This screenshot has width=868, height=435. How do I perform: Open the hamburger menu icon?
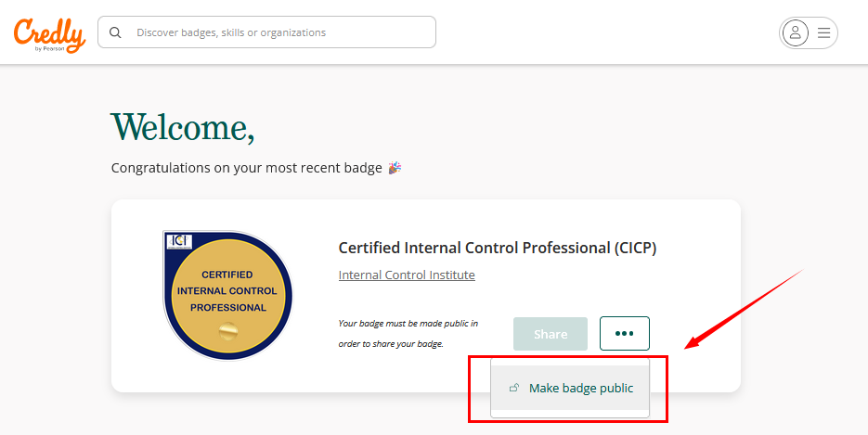pyautogui.click(x=823, y=32)
